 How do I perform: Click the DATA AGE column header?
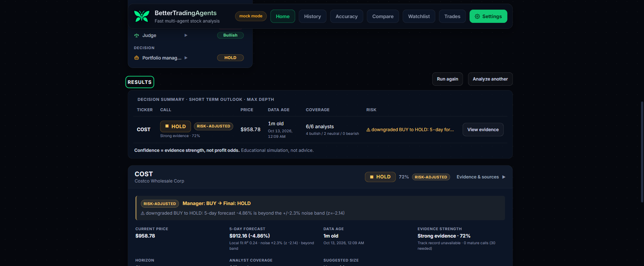pyautogui.click(x=279, y=110)
